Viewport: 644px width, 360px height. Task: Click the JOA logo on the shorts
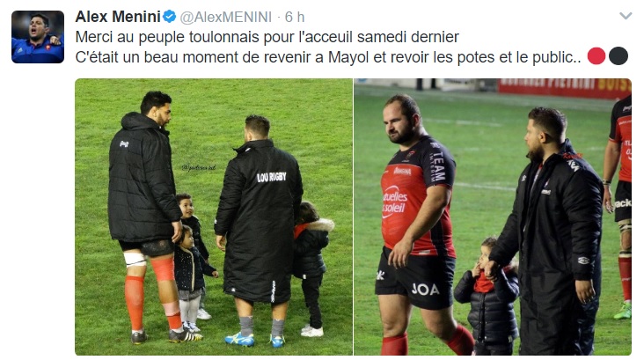coord(426,290)
